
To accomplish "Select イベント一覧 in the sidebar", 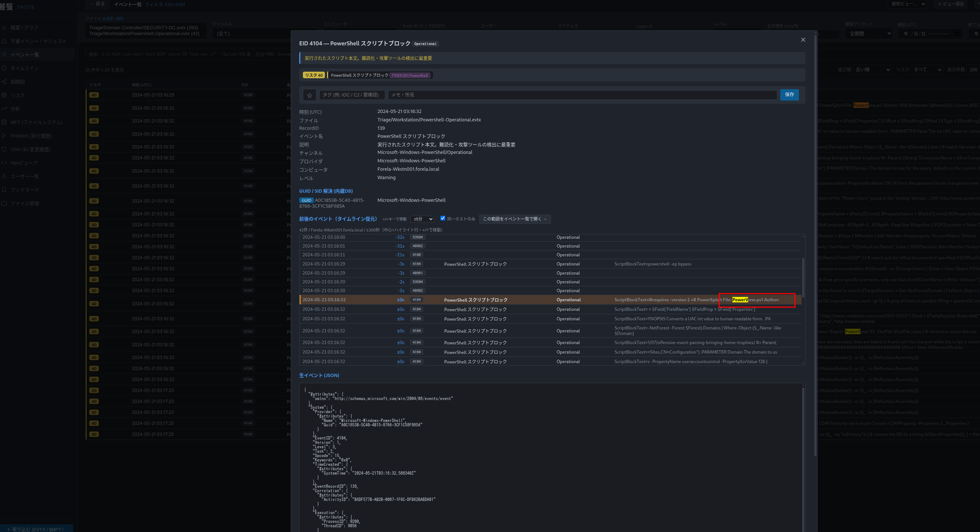I will [x=38, y=55].
